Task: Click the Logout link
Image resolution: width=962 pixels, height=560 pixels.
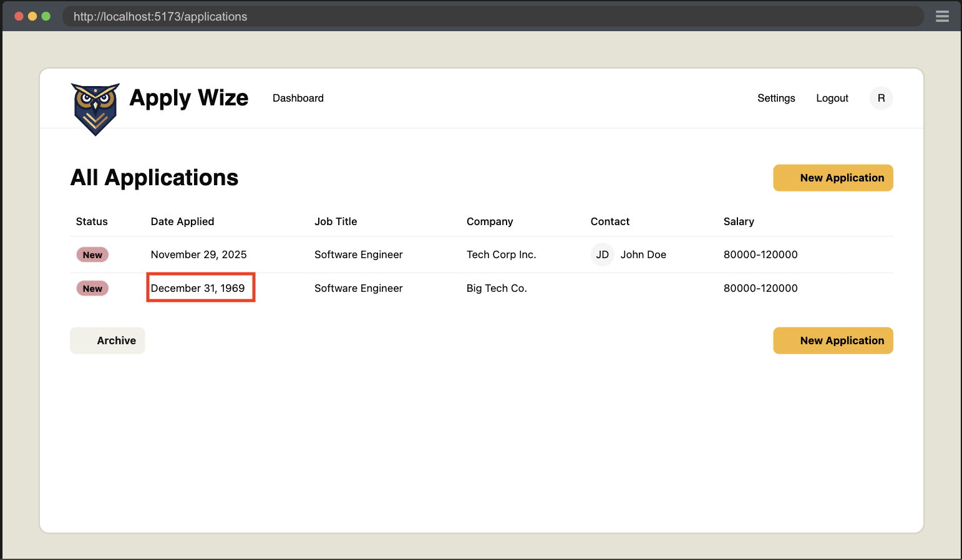Action: pos(832,98)
